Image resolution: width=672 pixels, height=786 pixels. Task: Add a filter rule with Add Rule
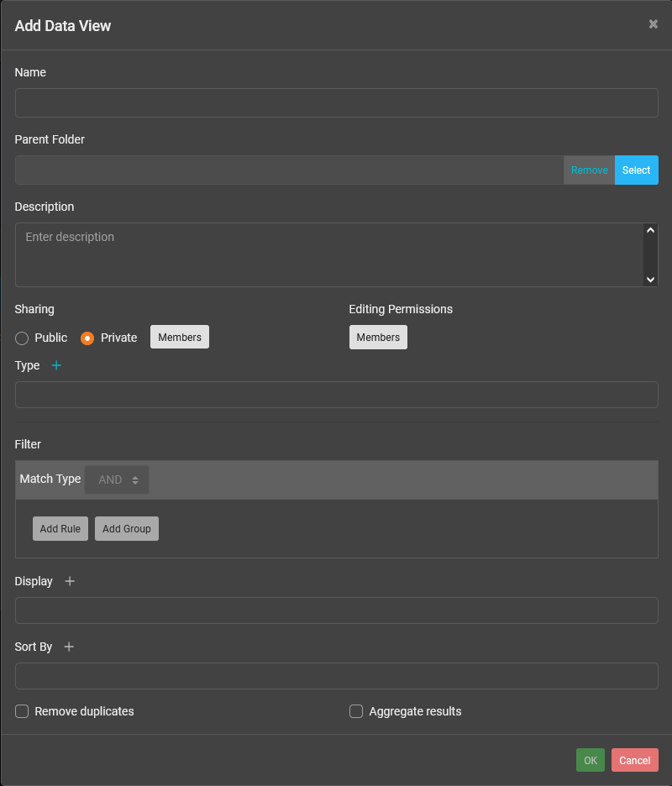(x=60, y=528)
